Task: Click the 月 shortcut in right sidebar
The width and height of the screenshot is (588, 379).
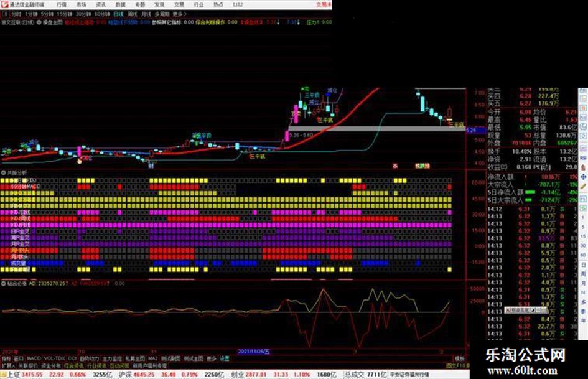Action: [x=583, y=284]
